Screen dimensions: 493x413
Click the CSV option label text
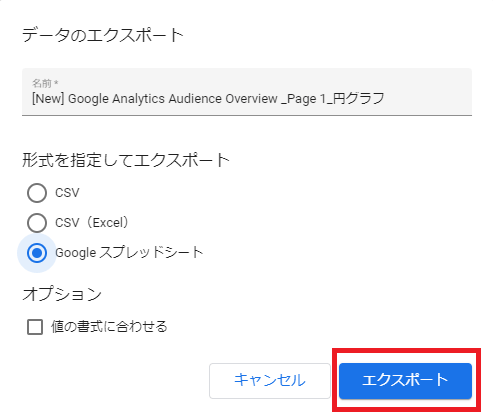pyautogui.click(x=67, y=193)
